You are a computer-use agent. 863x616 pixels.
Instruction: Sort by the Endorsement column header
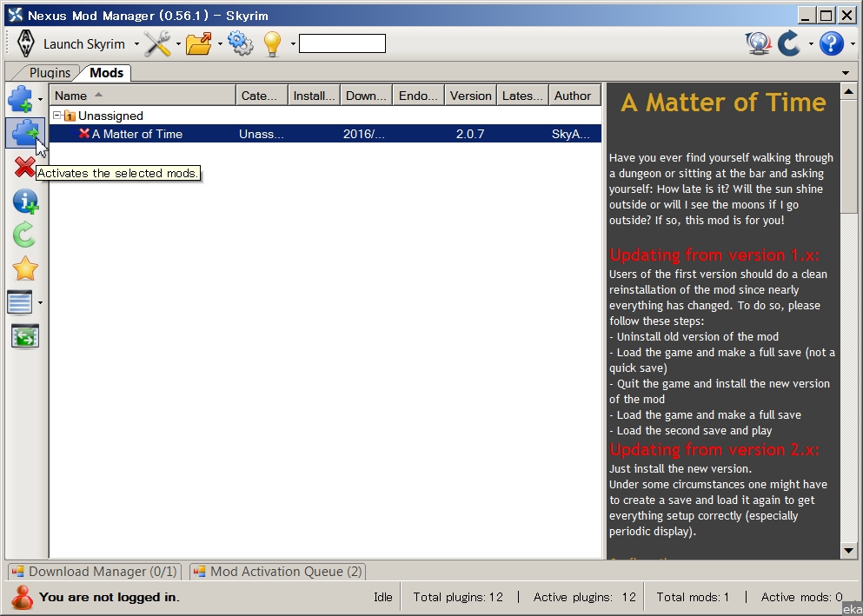tap(419, 96)
